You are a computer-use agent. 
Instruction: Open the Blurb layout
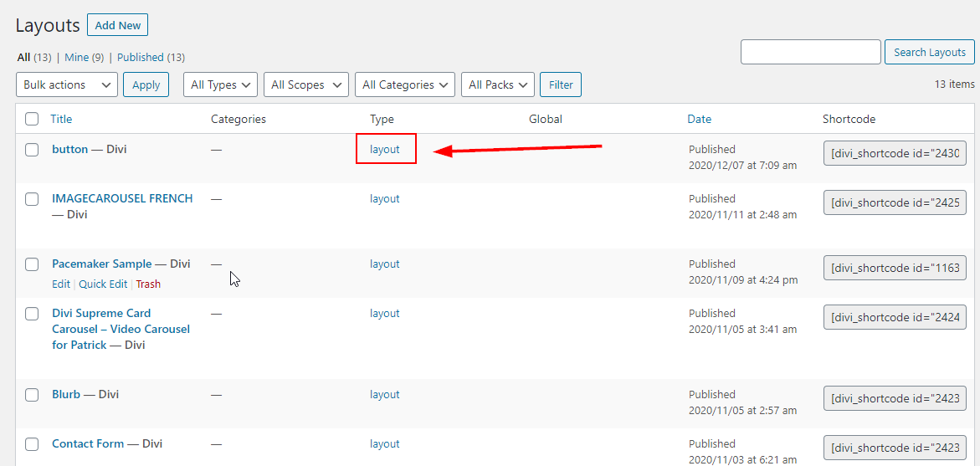[x=66, y=395]
